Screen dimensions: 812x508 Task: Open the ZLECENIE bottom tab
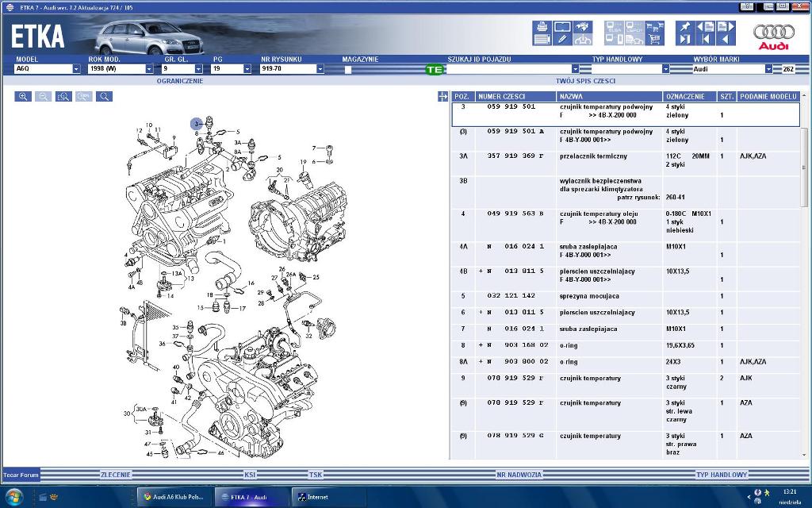point(116,475)
